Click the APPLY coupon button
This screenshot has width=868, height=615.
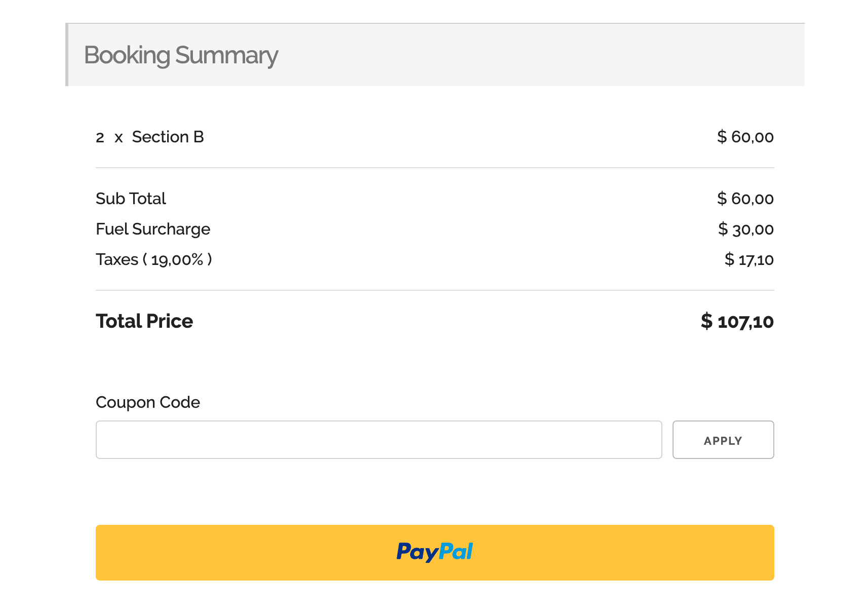click(723, 440)
